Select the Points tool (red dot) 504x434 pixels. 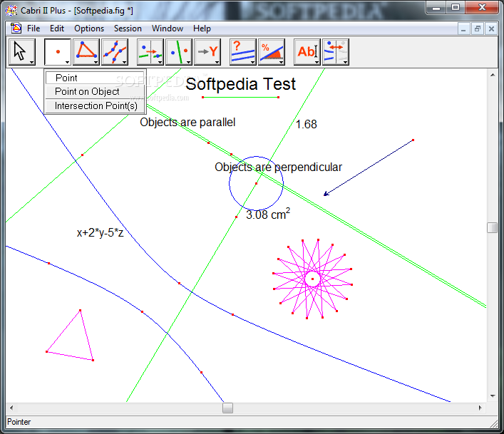click(58, 52)
